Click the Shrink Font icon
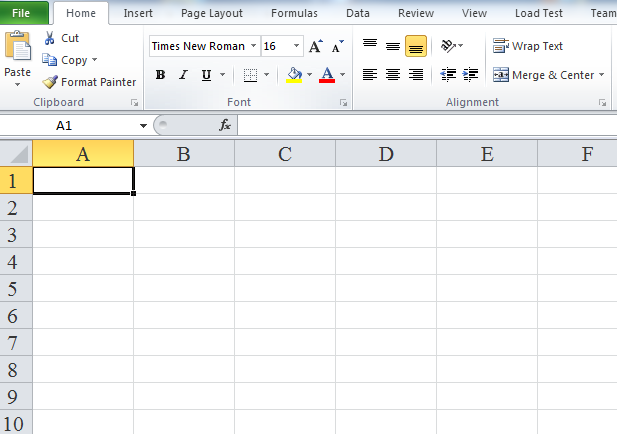Screen dimensions: 617x434 337,47
